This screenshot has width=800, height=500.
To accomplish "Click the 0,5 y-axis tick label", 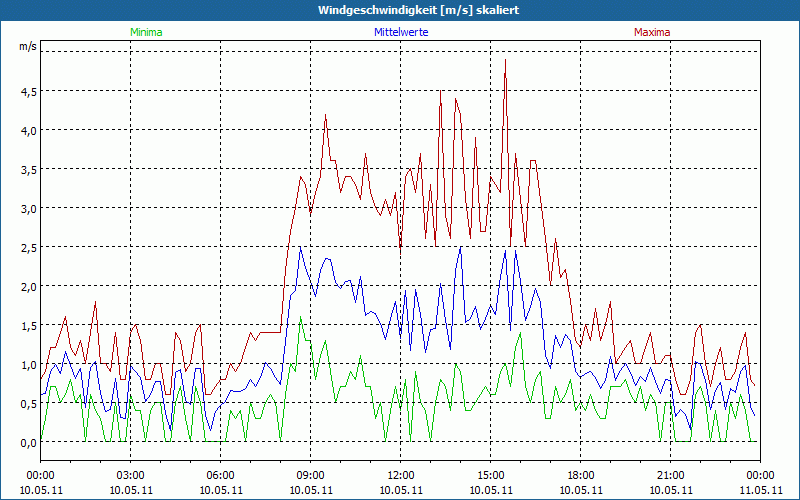I will point(27,403).
